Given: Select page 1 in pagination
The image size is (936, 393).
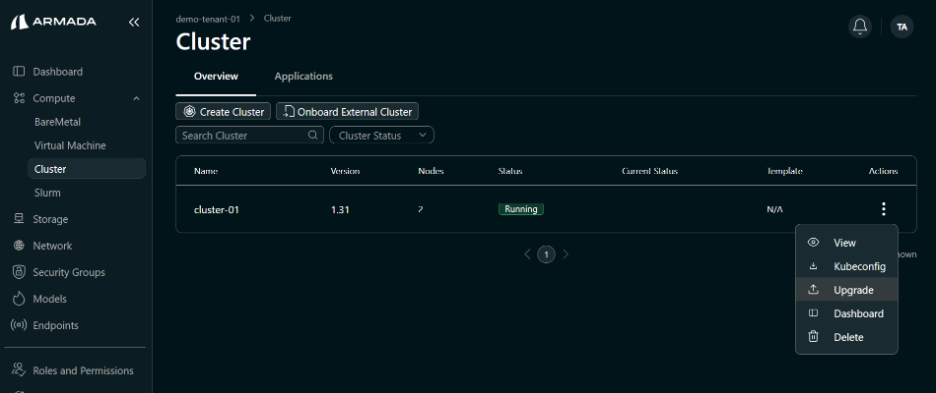Looking at the screenshot, I should click(x=546, y=254).
